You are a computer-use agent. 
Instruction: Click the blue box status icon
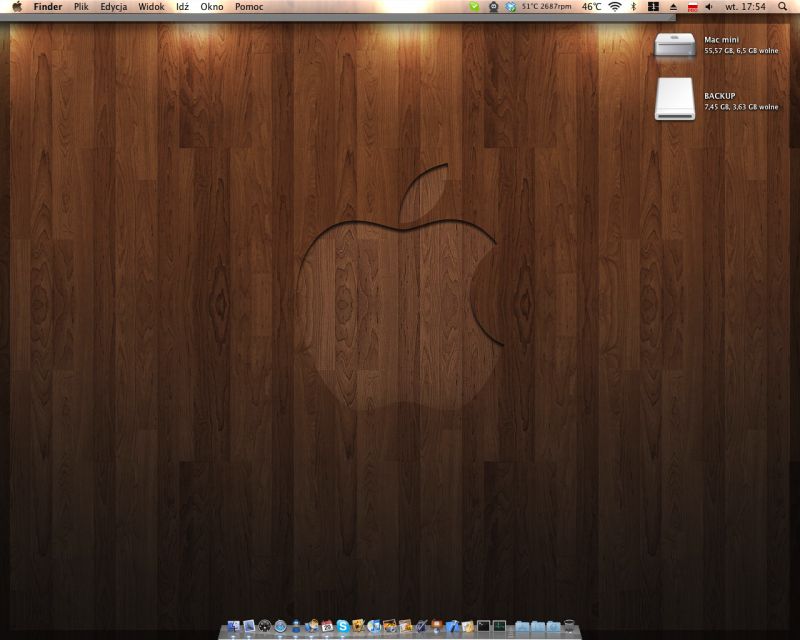[x=510, y=7]
